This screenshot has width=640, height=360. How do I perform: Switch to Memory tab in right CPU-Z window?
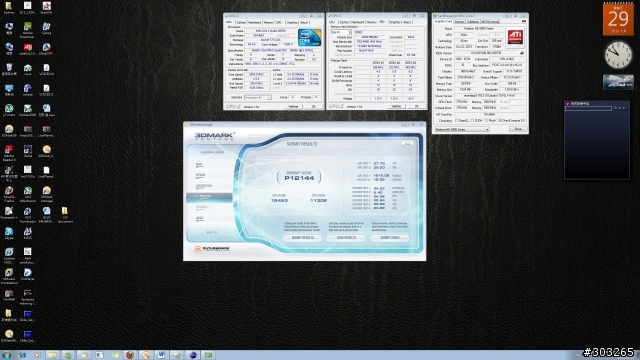[x=371, y=22]
